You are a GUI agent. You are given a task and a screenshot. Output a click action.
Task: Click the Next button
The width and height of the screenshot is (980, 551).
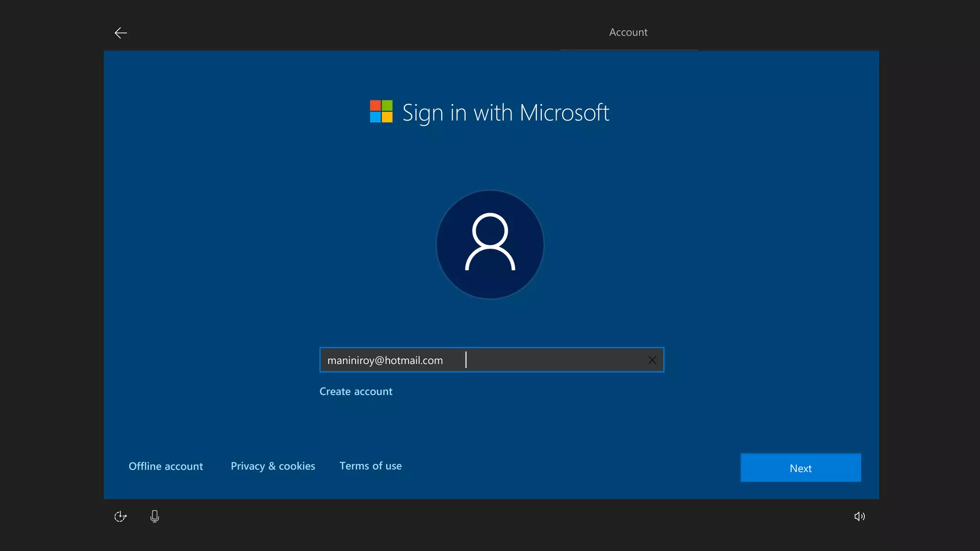[801, 468]
